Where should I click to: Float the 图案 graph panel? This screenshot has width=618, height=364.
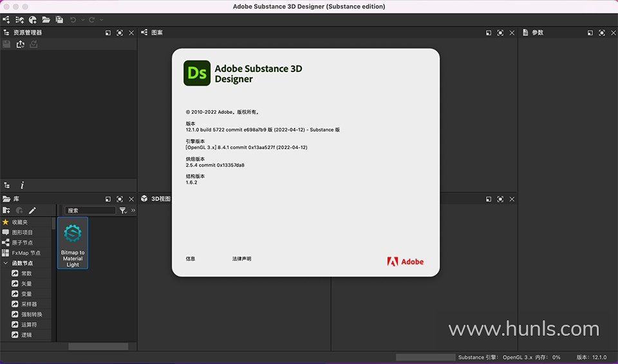click(x=489, y=33)
